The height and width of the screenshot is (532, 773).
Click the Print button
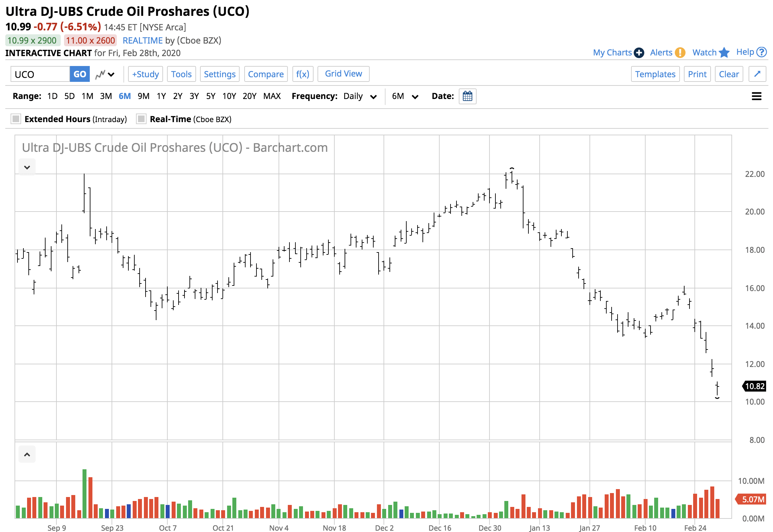click(697, 74)
